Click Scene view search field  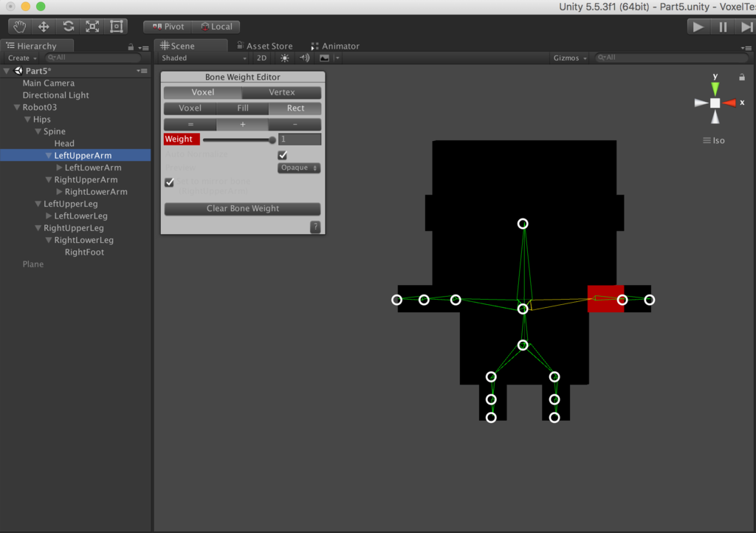[x=673, y=58]
